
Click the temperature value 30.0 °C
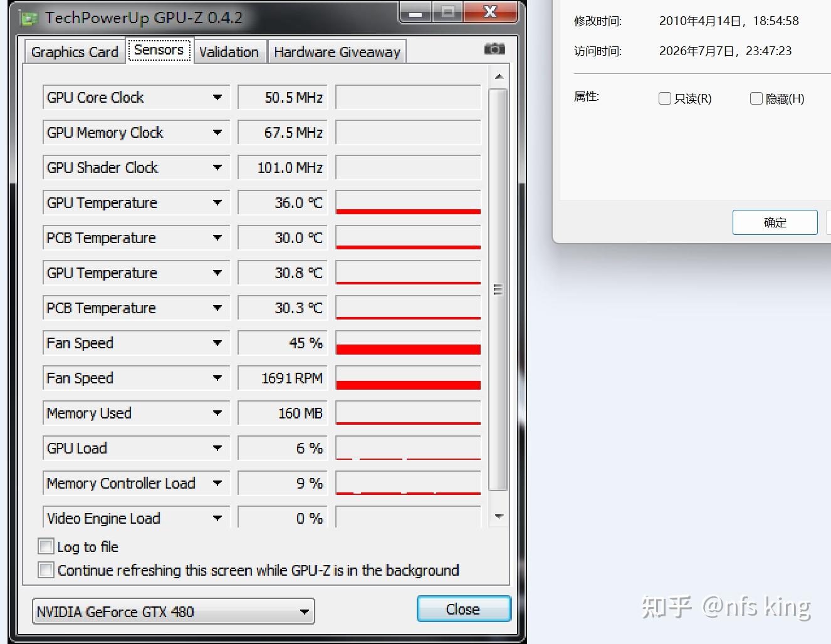[x=283, y=237]
